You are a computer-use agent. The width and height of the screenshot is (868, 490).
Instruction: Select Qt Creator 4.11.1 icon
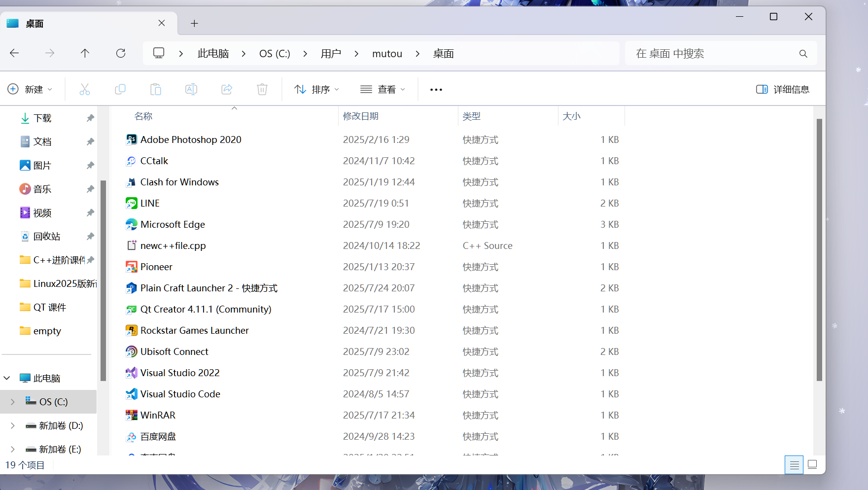coord(131,309)
